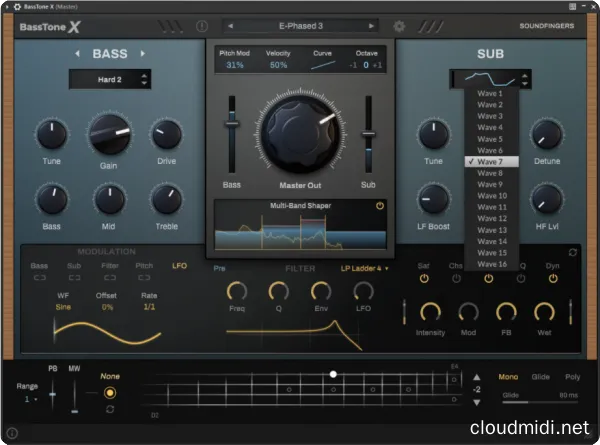Viewport: 600px width, 445px height.
Task: Toggle the Q effect power button
Action: click(521, 279)
